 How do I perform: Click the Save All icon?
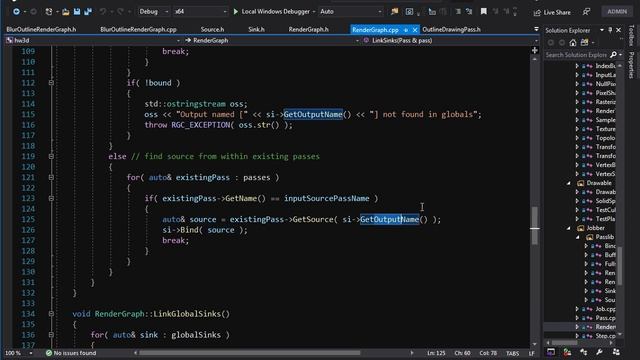pos(88,12)
